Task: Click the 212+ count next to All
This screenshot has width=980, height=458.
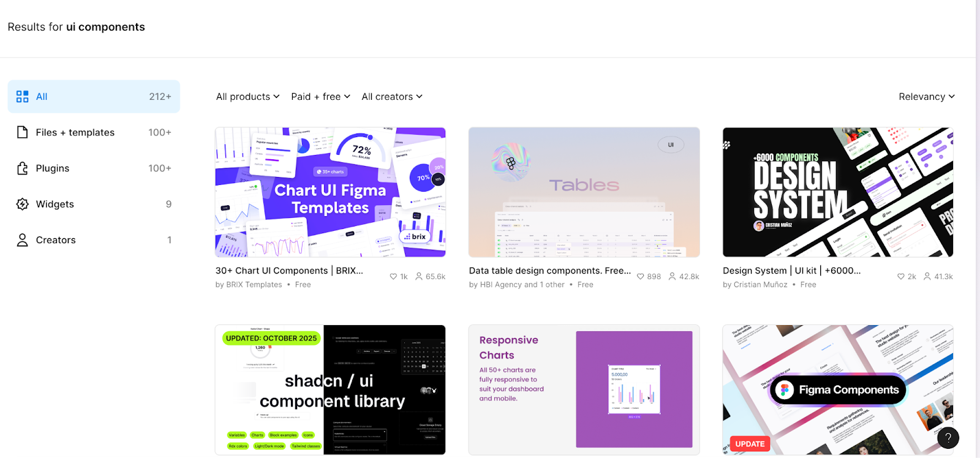Action: click(160, 97)
